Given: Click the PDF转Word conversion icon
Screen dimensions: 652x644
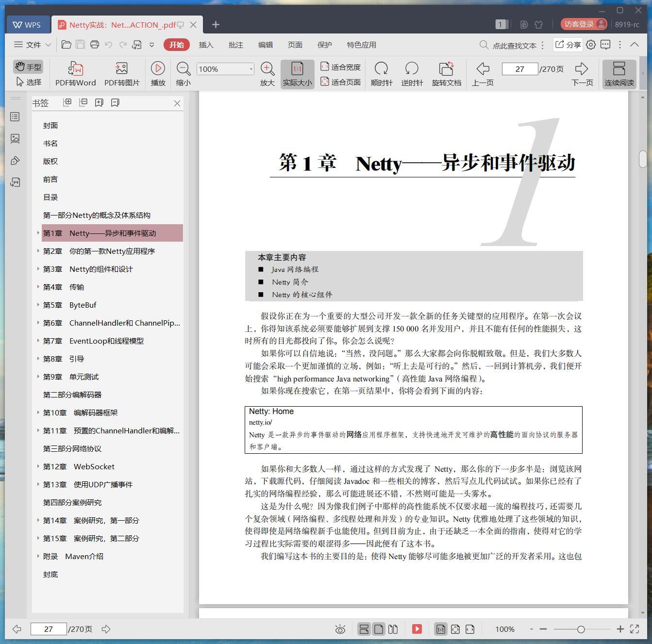Looking at the screenshot, I should pyautogui.click(x=76, y=68).
